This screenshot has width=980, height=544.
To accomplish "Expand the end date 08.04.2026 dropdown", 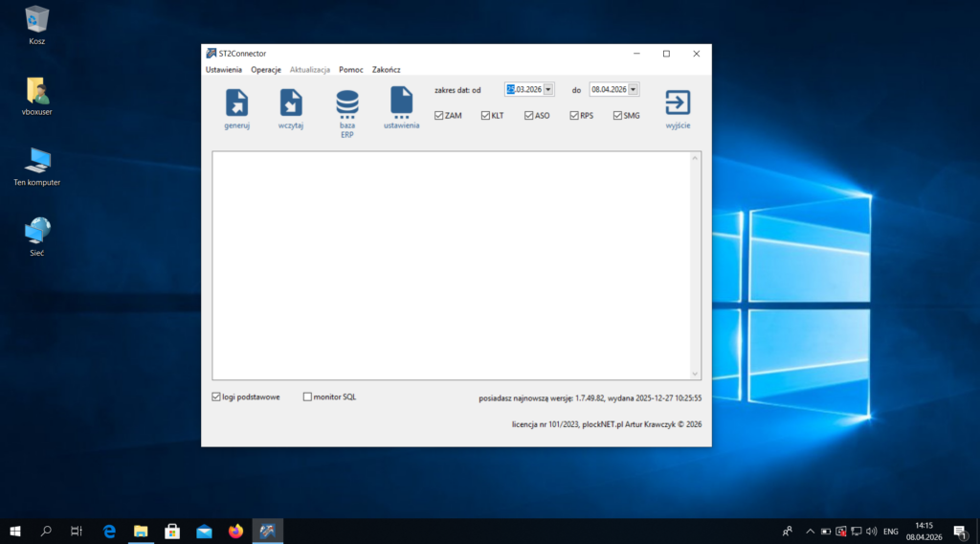I will pyautogui.click(x=633, y=89).
